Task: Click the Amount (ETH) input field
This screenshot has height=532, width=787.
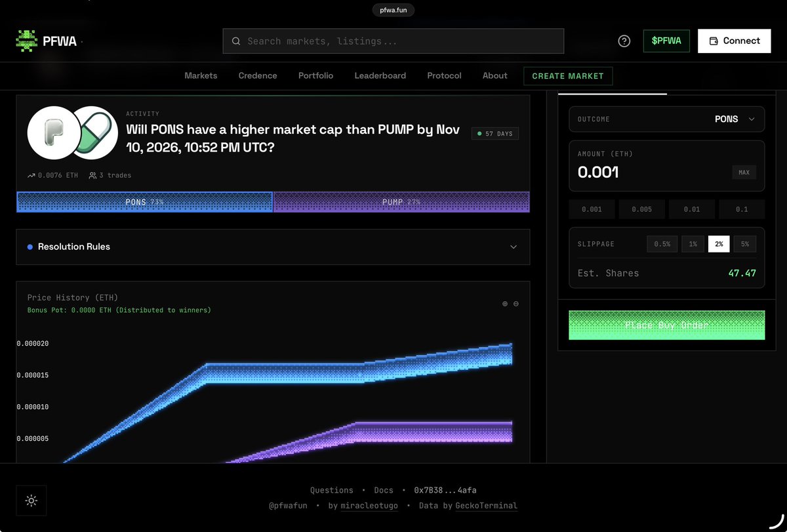Action: coord(666,166)
